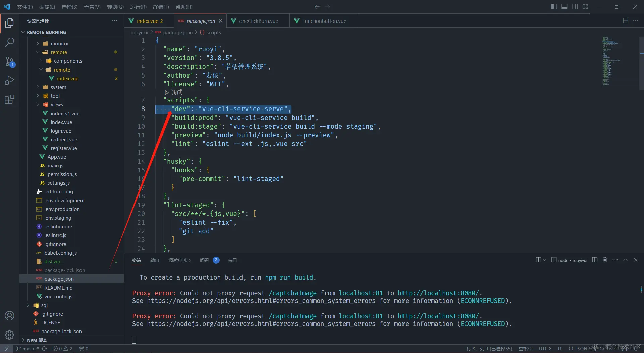
Task: Open the editor More Actions menu
Action: tap(636, 21)
